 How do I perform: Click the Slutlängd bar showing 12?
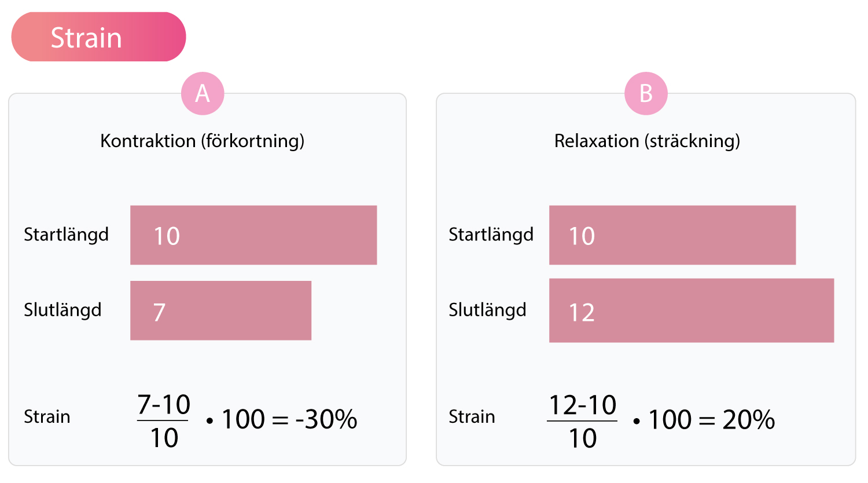click(692, 310)
